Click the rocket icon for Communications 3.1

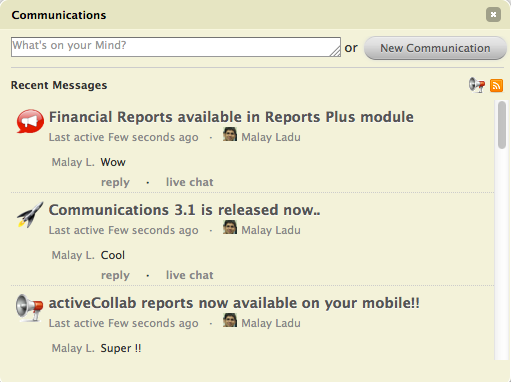tap(30, 214)
